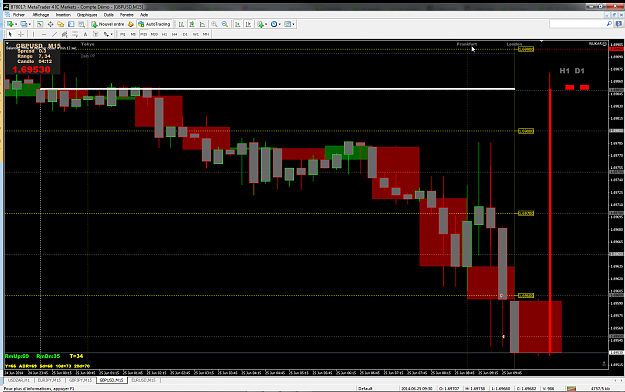Screen dimensions: 625x392
Task: Select the text label tool
Action: [x=96, y=34]
